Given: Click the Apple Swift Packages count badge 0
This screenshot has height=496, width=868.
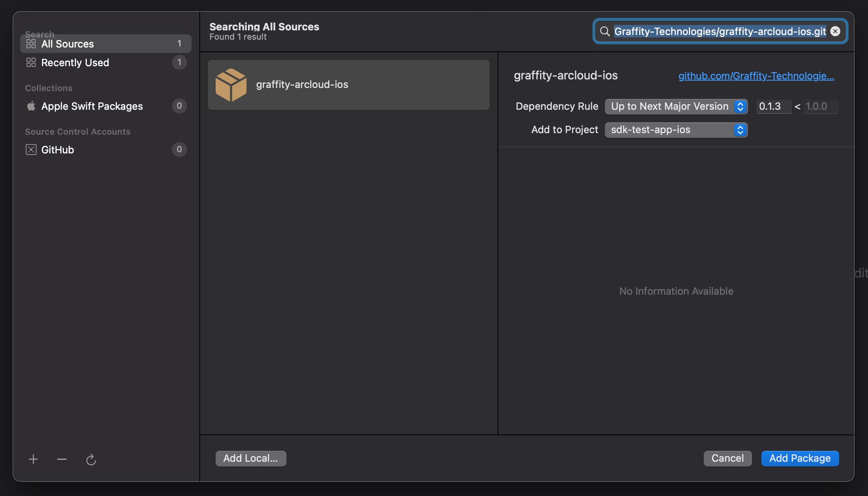Looking at the screenshot, I should coord(179,106).
